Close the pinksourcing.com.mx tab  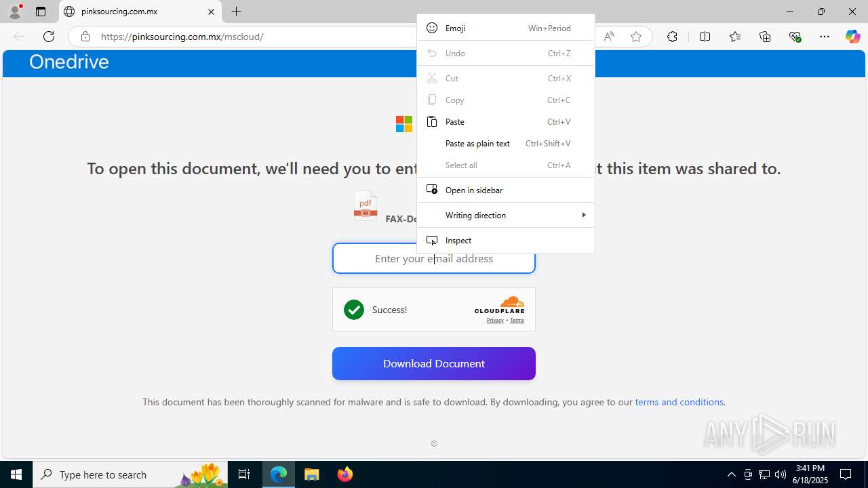point(211,12)
